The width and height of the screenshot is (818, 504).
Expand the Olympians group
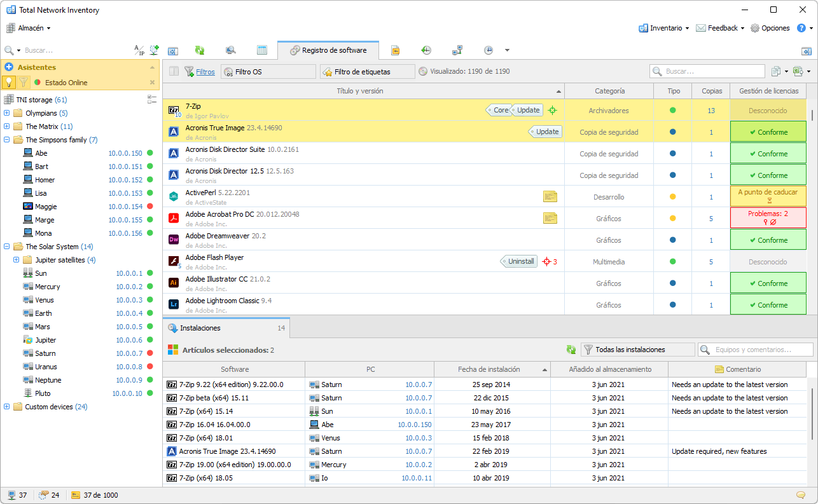tap(7, 113)
